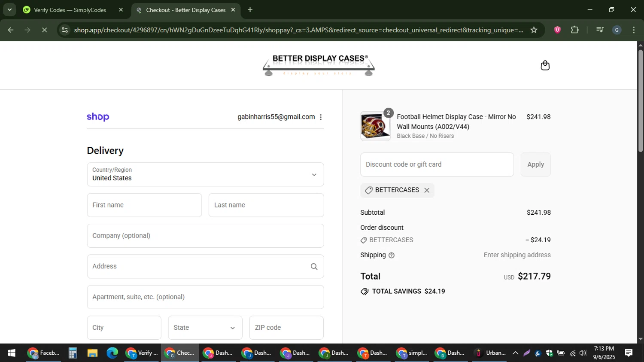Image resolution: width=644 pixels, height=362 pixels.
Task: Click the shipping help question mark icon
Action: 392,256
